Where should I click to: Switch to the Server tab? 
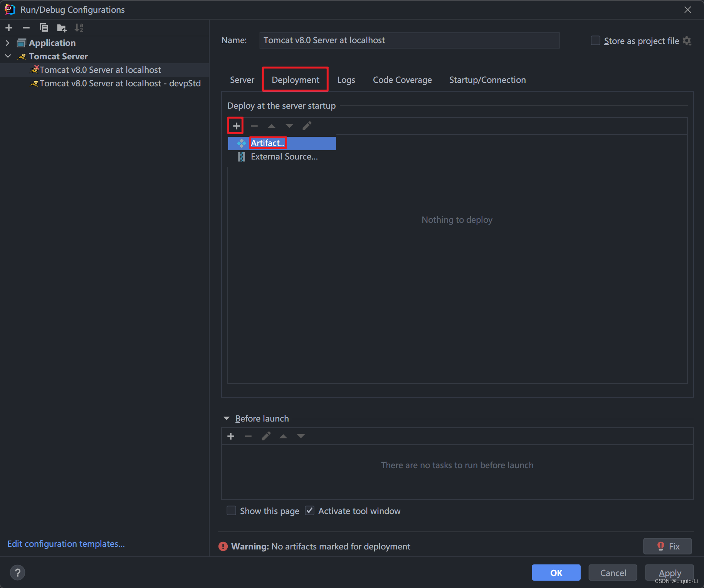point(242,80)
